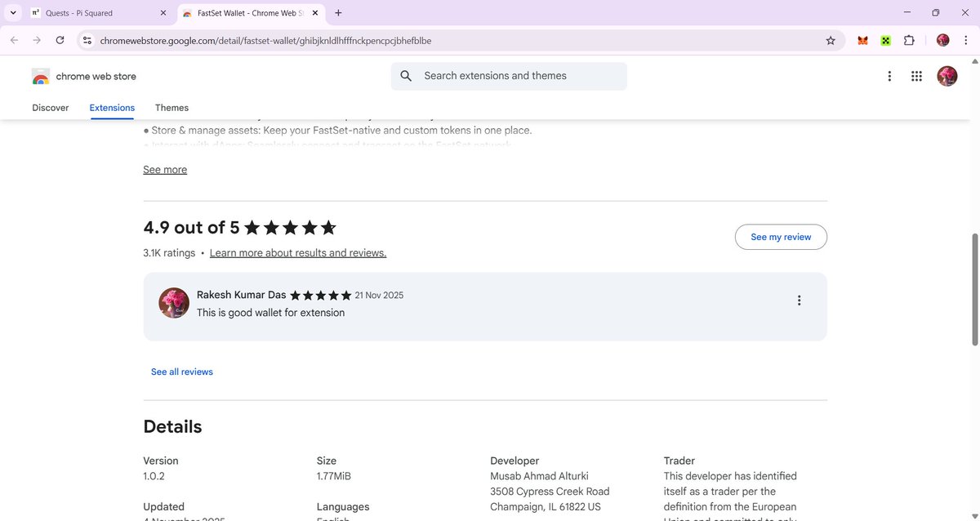Open Chrome's three-dot menu
Viewport: 980px width, 521px height.
click(966, 40)
